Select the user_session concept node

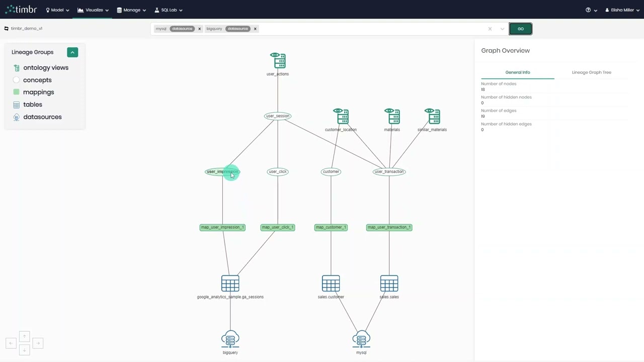(278, 116)
